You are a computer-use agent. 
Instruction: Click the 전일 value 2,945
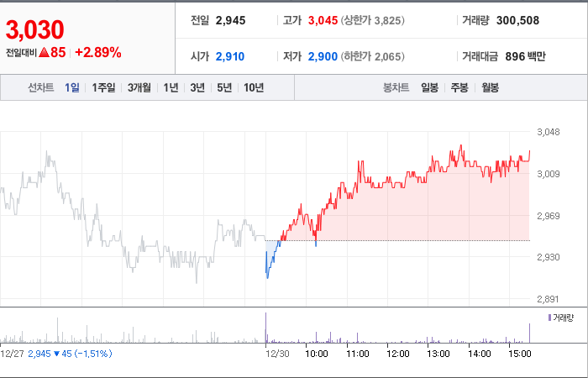point(230,20)
